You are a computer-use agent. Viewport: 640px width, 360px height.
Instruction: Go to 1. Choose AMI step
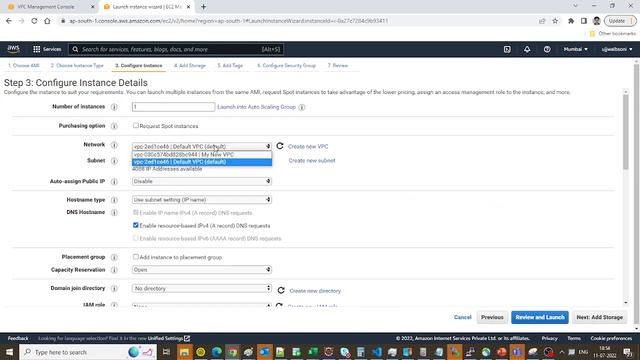(24, 65)
